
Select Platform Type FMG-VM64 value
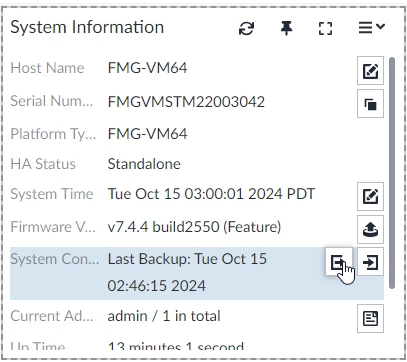[x=147, y=134]
